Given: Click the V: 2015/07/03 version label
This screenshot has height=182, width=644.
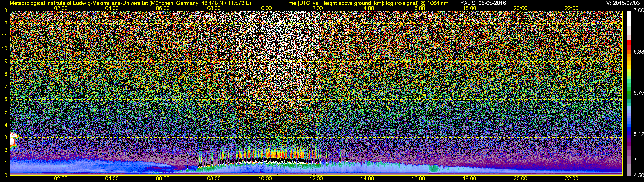Looking at the screenshot, I should (622, 3).
